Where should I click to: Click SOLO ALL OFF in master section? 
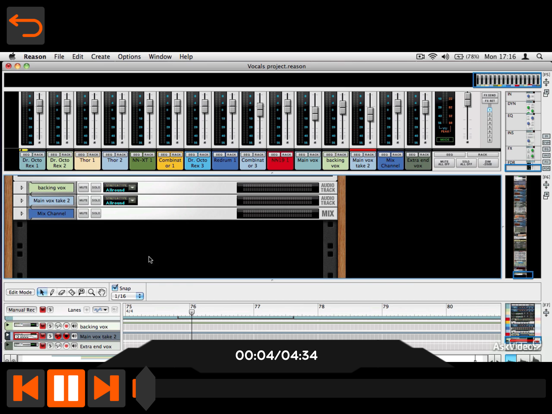point(466,163)
